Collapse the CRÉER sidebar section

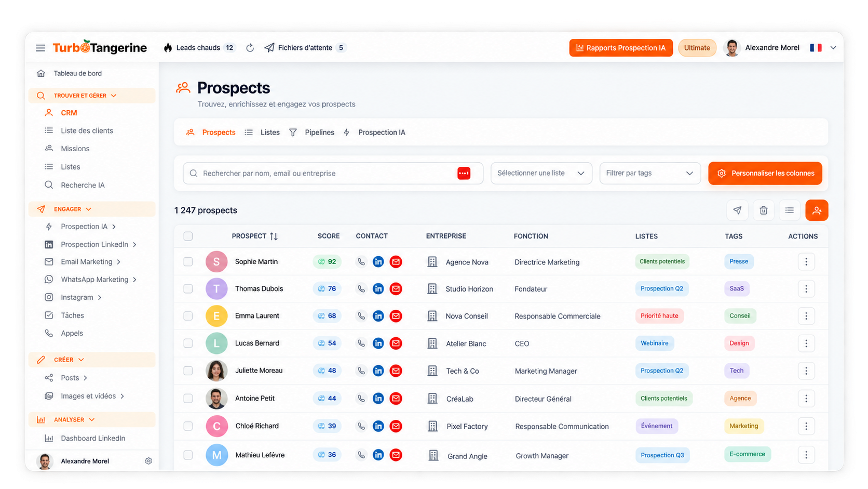pyautogui.click(x=92, y=360)
